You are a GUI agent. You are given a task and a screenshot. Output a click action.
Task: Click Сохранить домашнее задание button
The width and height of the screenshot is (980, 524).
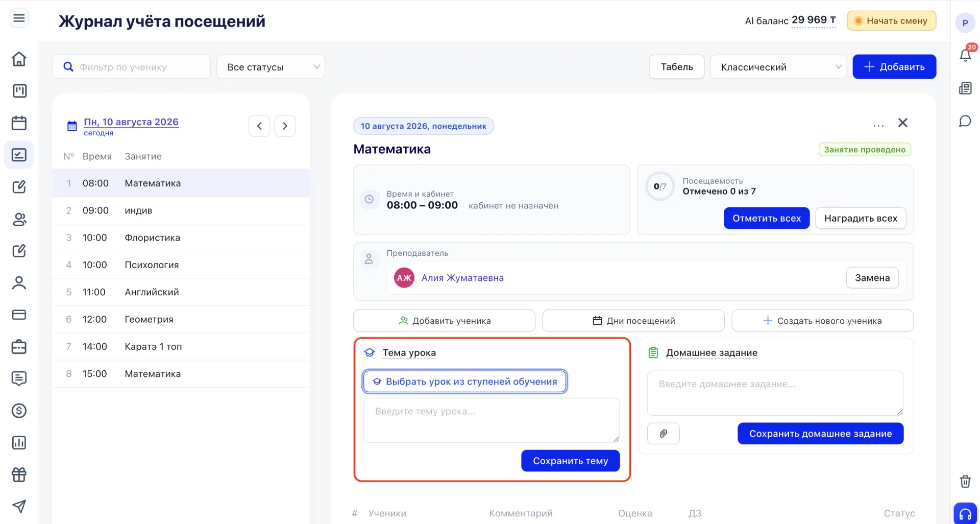[x=820, y=434]
